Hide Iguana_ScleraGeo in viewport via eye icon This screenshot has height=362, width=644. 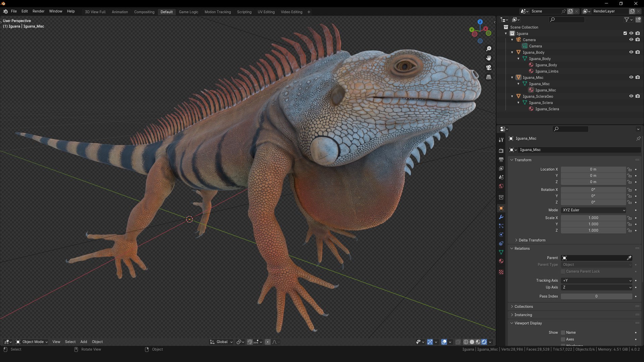point(631,96)
